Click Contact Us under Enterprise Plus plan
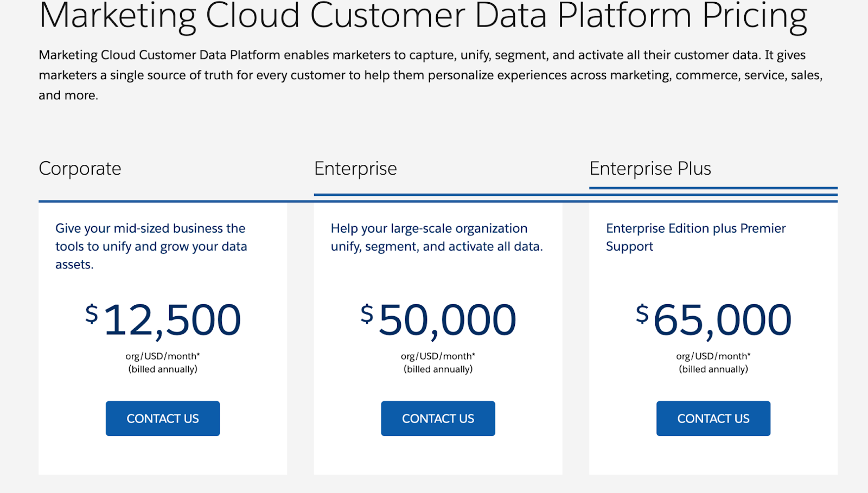 tap(713, 418)
